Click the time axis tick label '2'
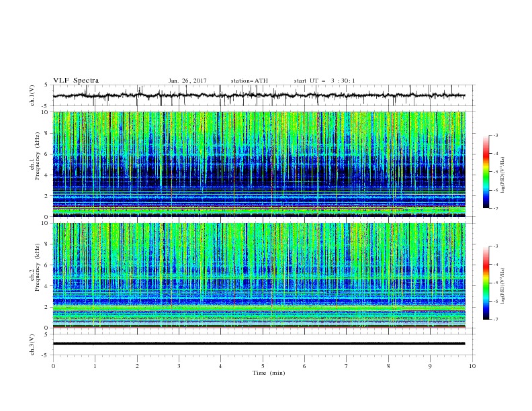 point(137,366)
